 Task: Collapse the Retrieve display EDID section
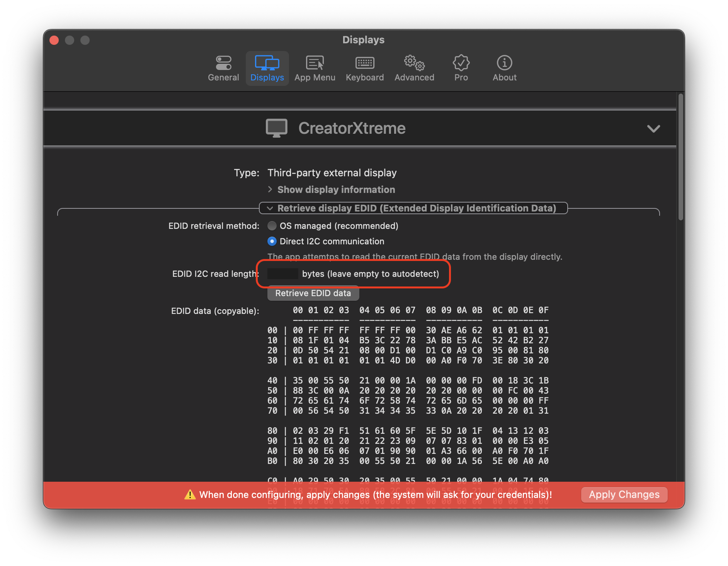click(x=412, y=208)
